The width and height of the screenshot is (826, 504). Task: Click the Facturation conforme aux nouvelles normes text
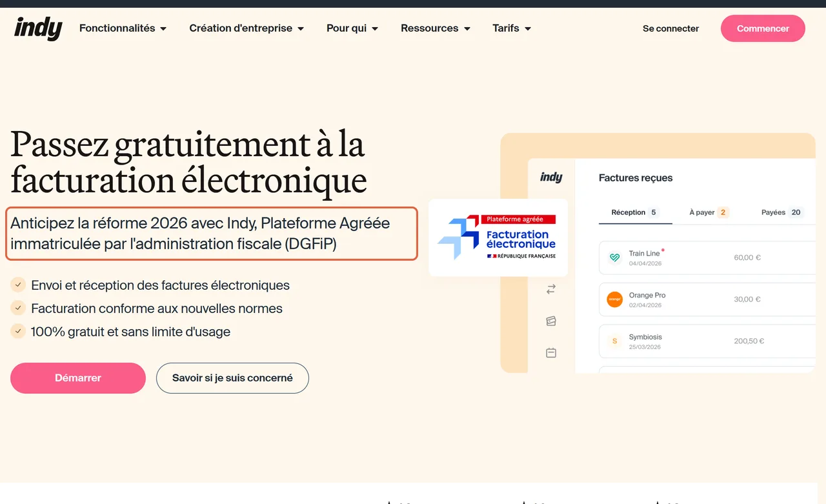[x=157, y=308]
